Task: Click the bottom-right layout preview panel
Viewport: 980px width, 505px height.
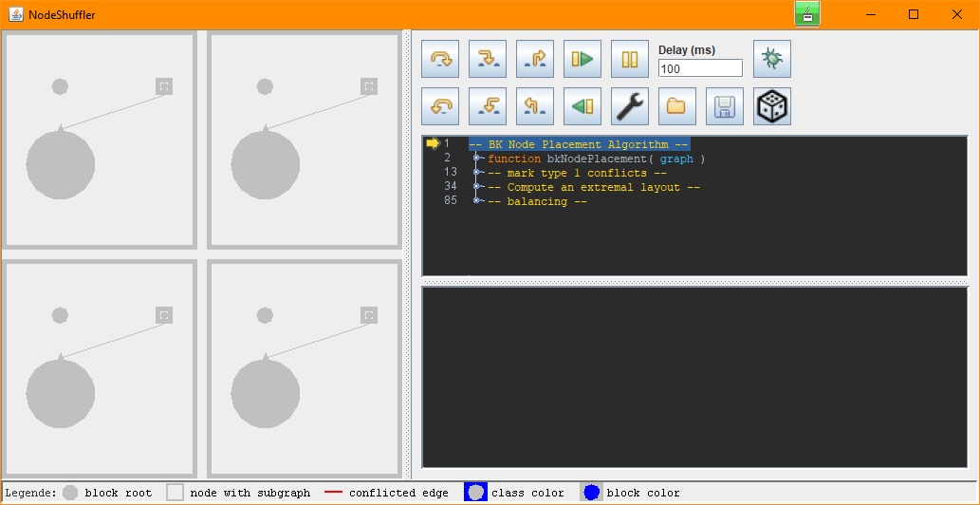Action: coord(305,370)
